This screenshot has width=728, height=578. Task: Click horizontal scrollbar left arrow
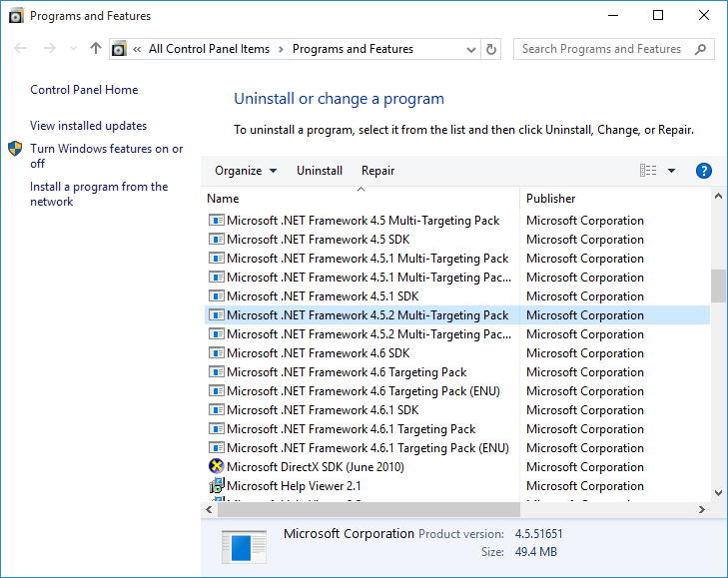(209, 510)
